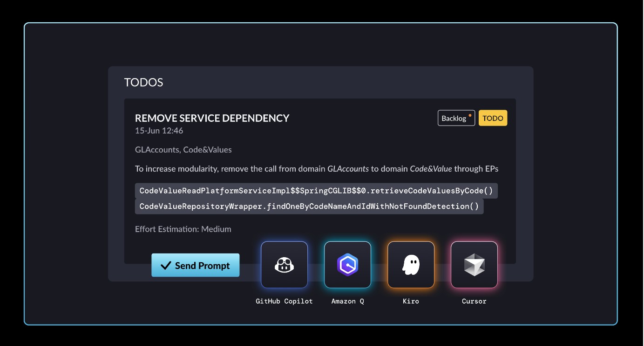Click the yellow TODO tag
The image size is (644, 346).
(493, 118)
